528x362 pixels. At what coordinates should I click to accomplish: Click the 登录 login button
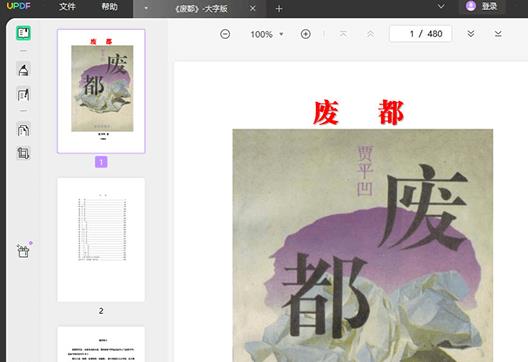click(482, 6)
